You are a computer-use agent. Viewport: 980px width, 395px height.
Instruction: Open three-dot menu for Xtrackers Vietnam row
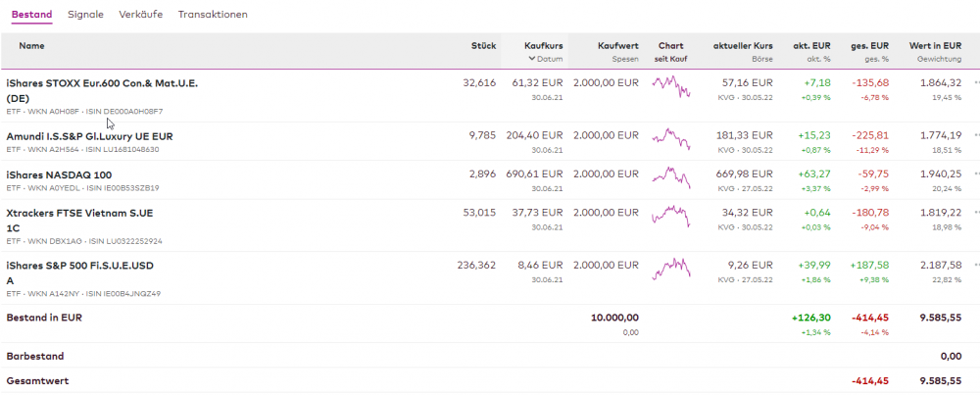click(976, 213)
